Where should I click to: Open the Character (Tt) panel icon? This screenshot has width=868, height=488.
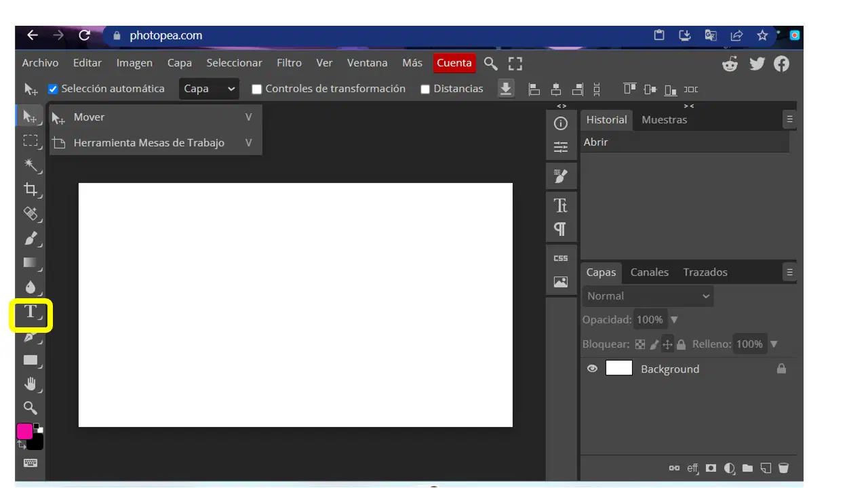561,205
